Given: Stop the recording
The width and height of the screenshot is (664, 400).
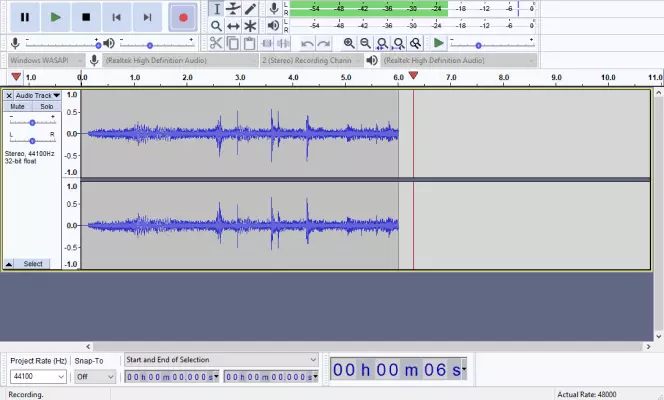Looking at the screenshot, I should [86, 17].
